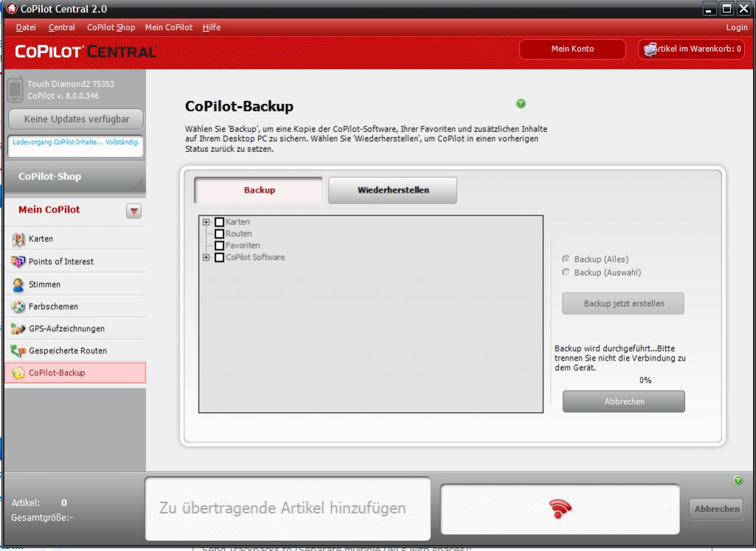Screen dimensions: 756x551
Task: Switch to the Backup tab
Action: tap(259, 190)
